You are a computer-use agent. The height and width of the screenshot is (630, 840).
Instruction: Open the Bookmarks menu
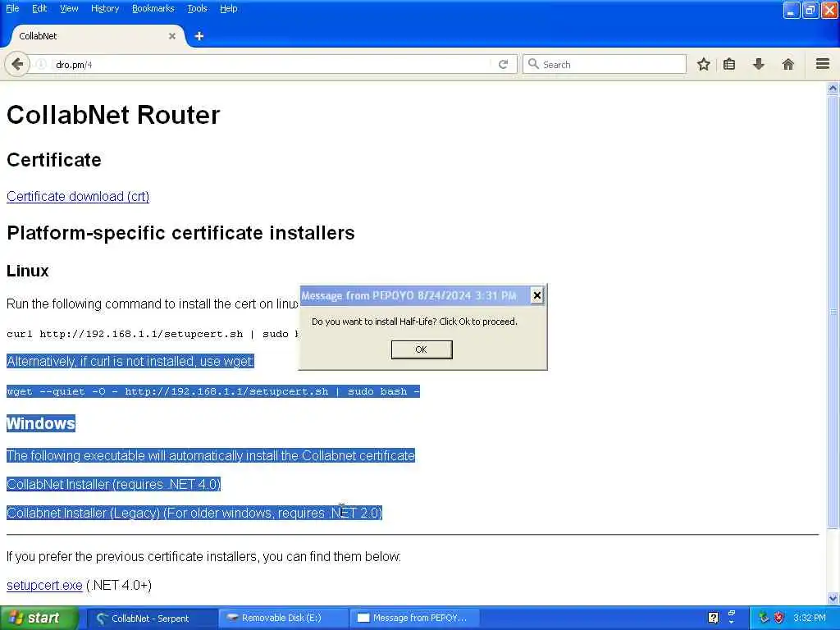click(x=153, y=8)
